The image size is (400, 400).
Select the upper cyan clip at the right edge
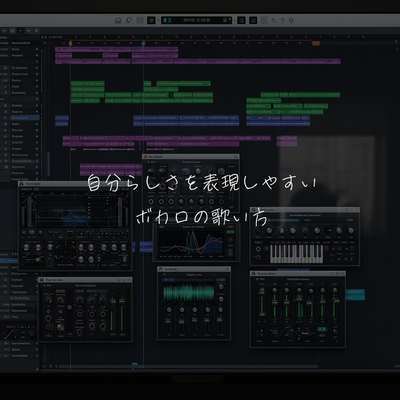(x=355, y=292)
